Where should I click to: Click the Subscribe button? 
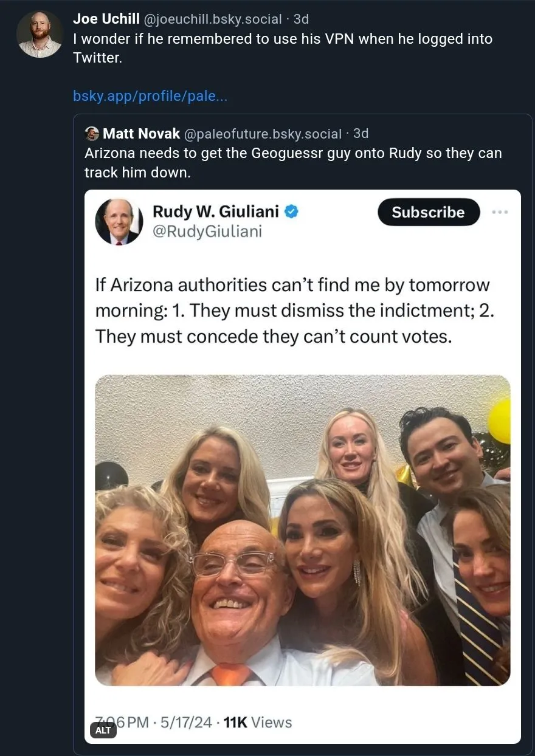428,212
